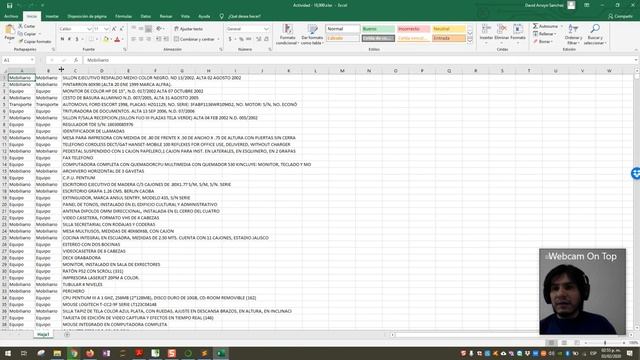
Task: Toggle underline (S) formatting
Action: point(76,39)
